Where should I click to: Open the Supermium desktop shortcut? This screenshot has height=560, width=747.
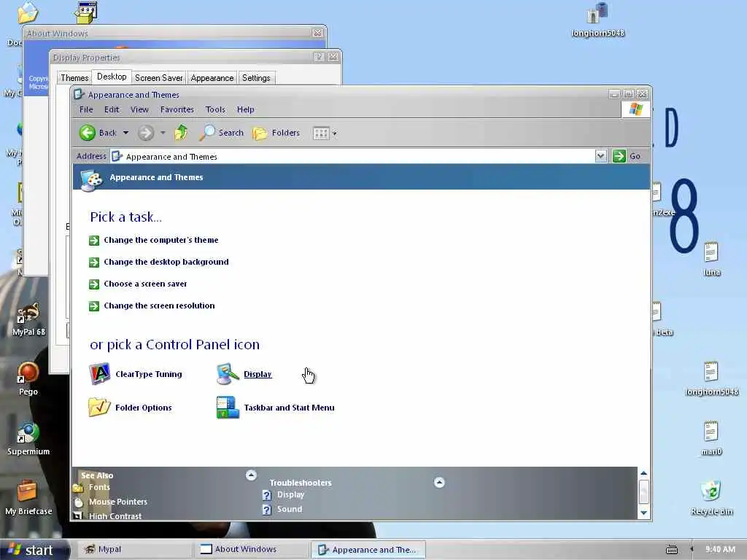coord(28,439)
